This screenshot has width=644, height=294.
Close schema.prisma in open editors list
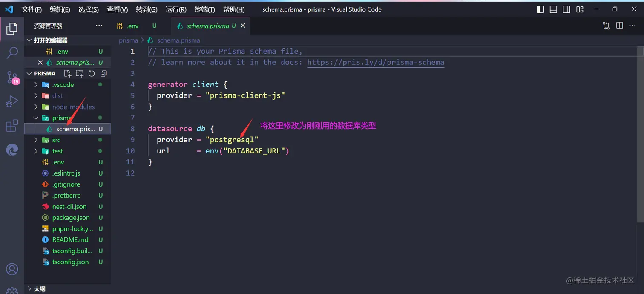tap(40, 62)
